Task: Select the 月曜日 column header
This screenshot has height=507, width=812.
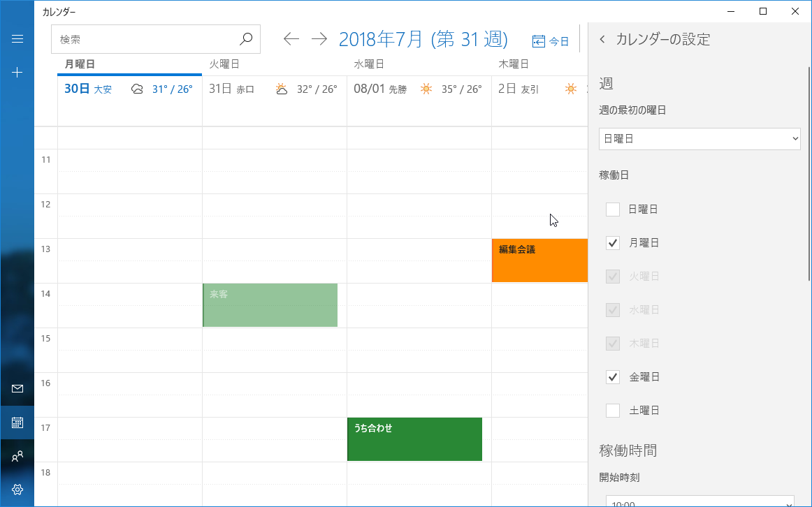Action: [x=79, y=63]
